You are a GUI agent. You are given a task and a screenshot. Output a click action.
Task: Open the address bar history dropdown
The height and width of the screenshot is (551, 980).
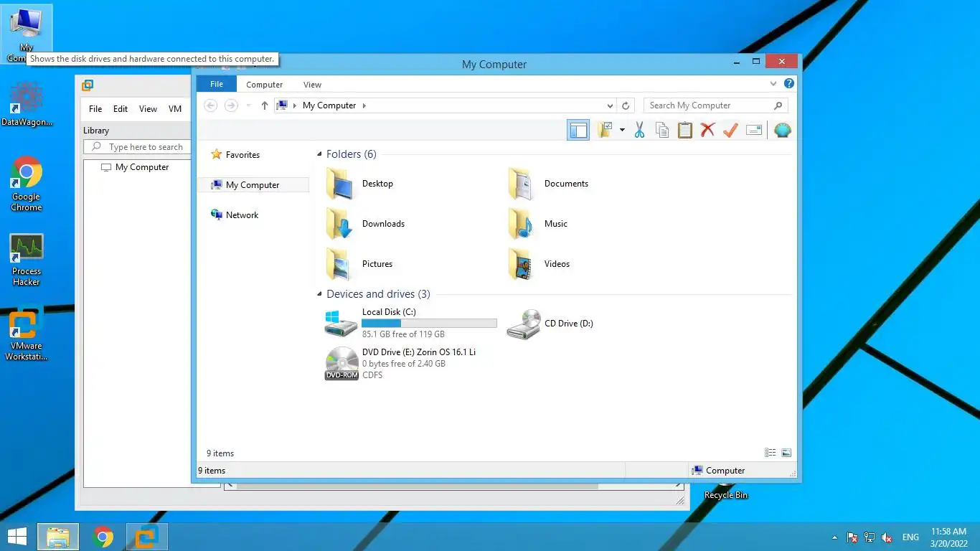pyautogui.click(x=610, y=105)
